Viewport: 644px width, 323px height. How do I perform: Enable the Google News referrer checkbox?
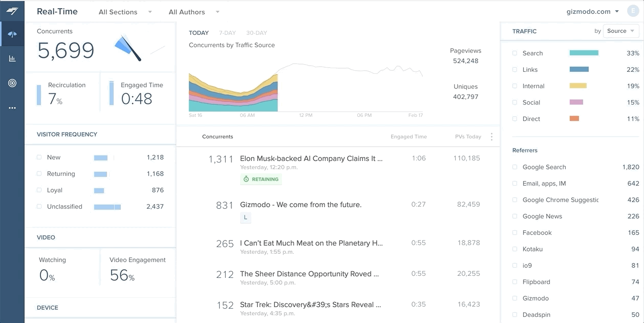pos(514,216)
